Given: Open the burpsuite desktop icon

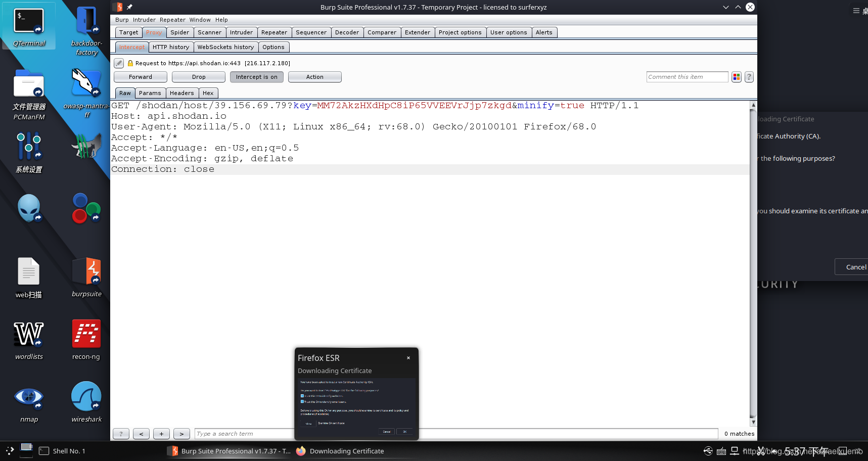Looking at the screenshot, I should 86,277.
